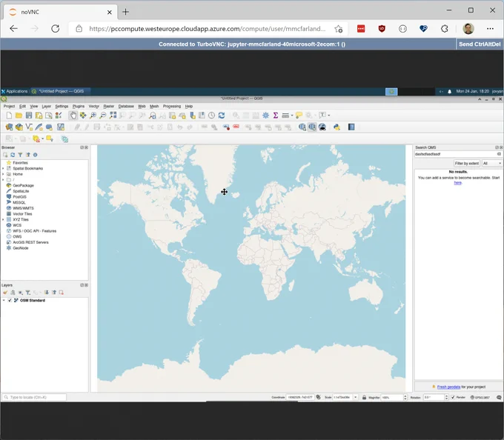
Task: Select WMS/WMTS in Browser tree
Action: (x=23, y=208)
